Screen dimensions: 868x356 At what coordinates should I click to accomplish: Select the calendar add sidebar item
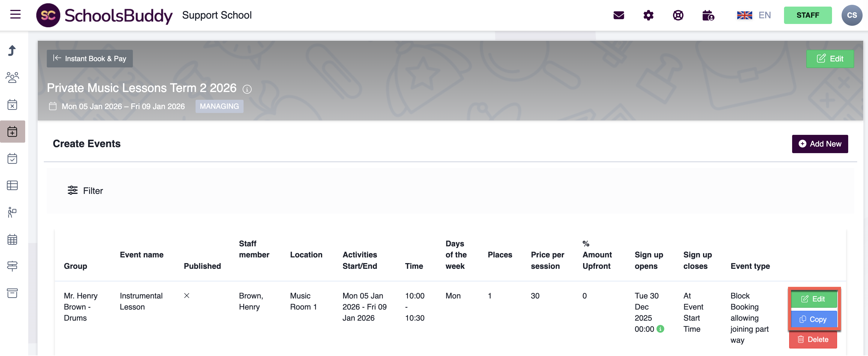coord(13,131)
